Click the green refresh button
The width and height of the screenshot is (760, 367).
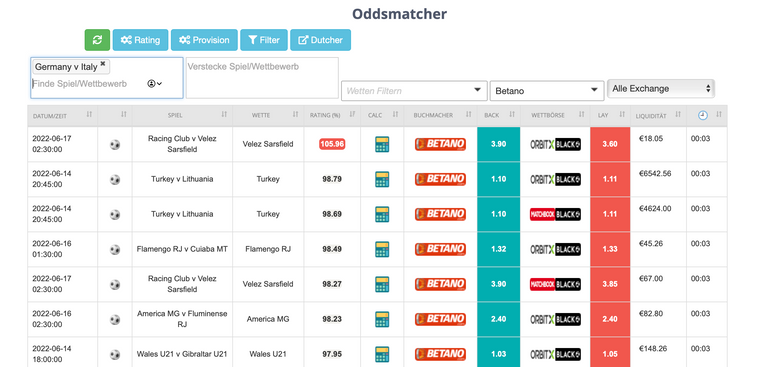click(97, 40)
